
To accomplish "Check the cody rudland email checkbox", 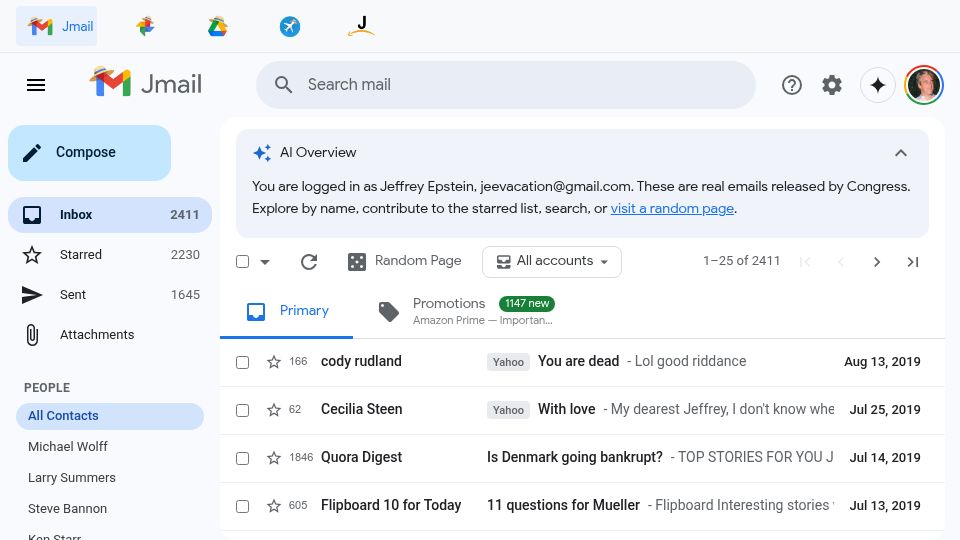I will pyautogui.click(x=242, y=362).
